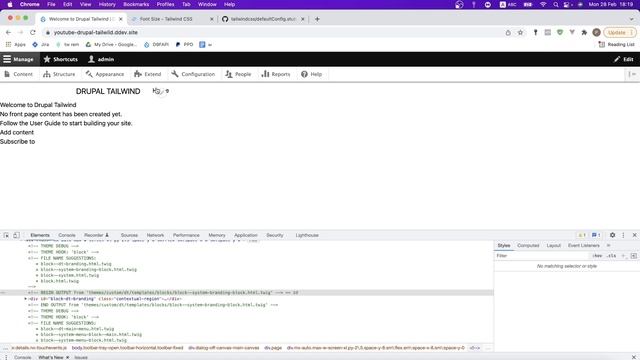The width and height of the screenshot is (640, 360).
Task: Click the DevTools warnings count badge
Action: coord(582,235)
